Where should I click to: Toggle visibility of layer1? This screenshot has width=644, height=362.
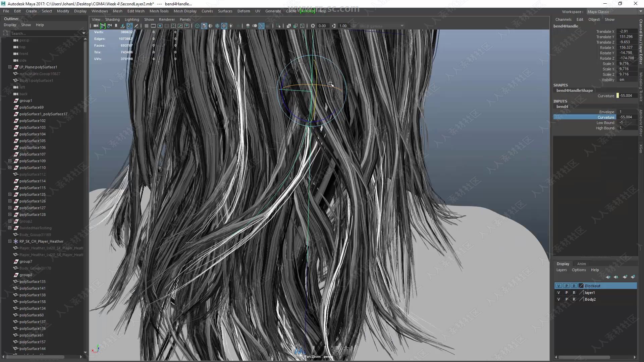coord(558,292)
